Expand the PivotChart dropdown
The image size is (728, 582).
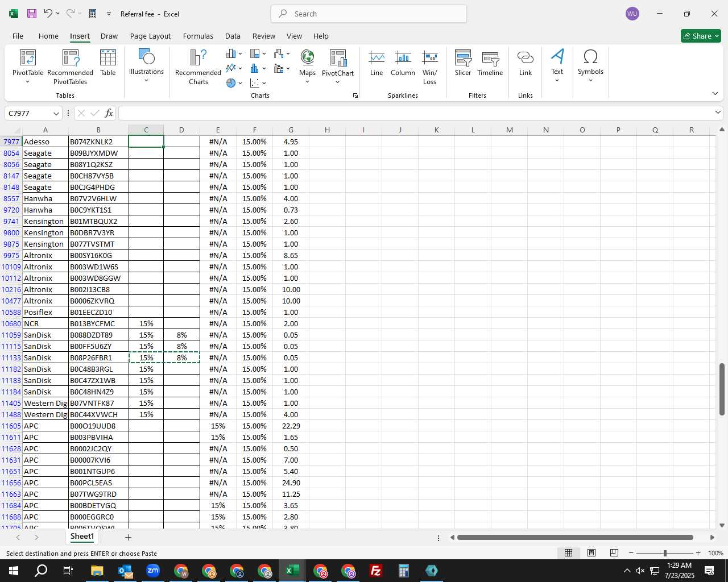click(x=337, y=82)
